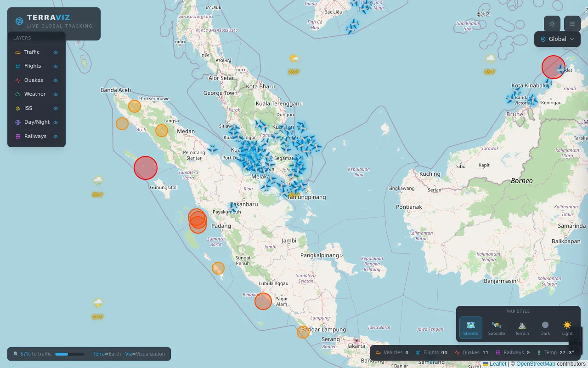Click the Vehicles car icon in stats bar
588x368 pixels.
[378, 353]
